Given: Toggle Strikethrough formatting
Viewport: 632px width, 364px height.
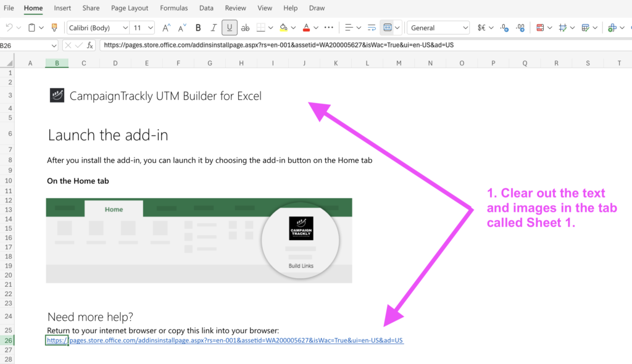Looking at the screenshot, I should [245, 28].
